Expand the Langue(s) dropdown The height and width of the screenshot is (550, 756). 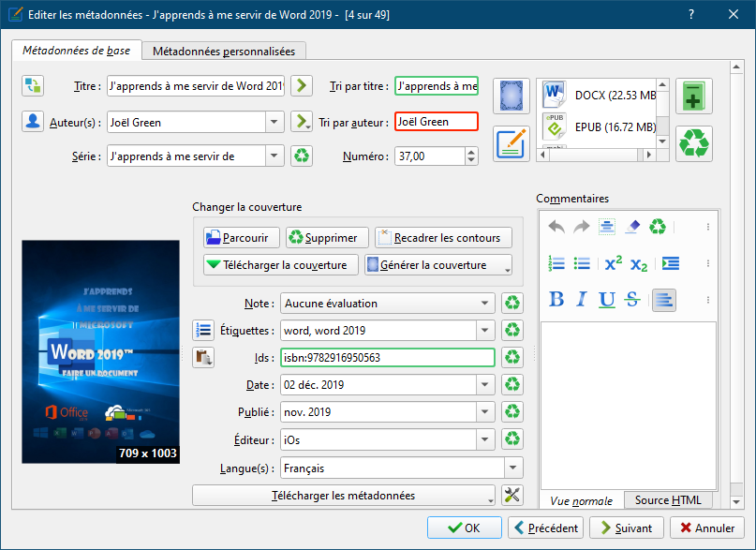(x=513, y=468)
